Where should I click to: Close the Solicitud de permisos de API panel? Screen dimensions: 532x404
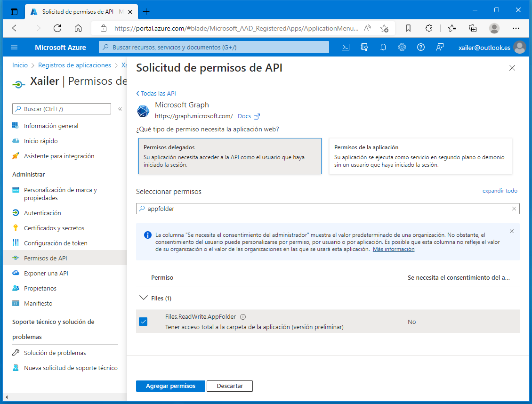(x=512, y=68)
